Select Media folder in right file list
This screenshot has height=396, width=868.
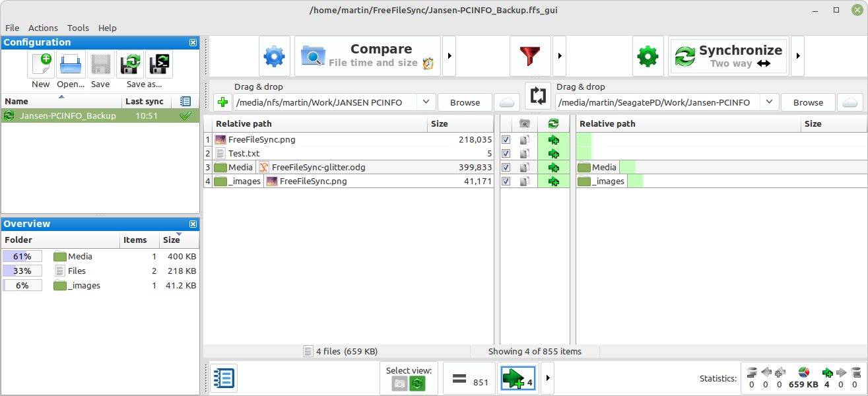598,168
